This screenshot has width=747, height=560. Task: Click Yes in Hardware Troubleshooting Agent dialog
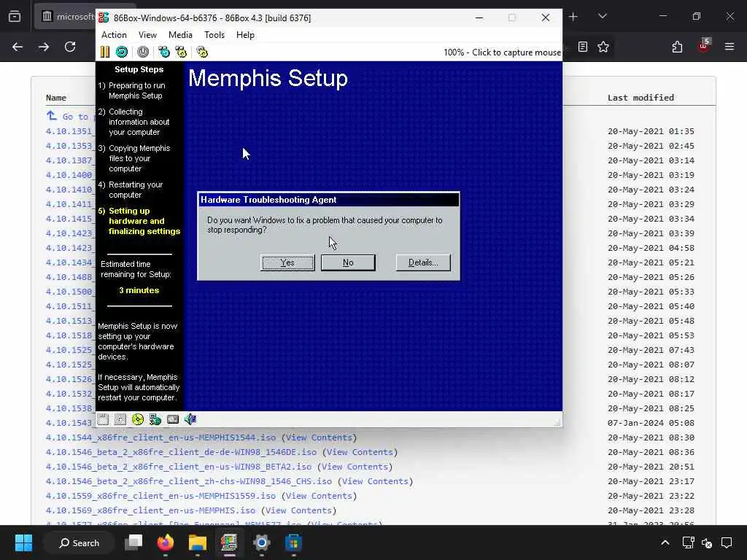[x=287, y=262]
